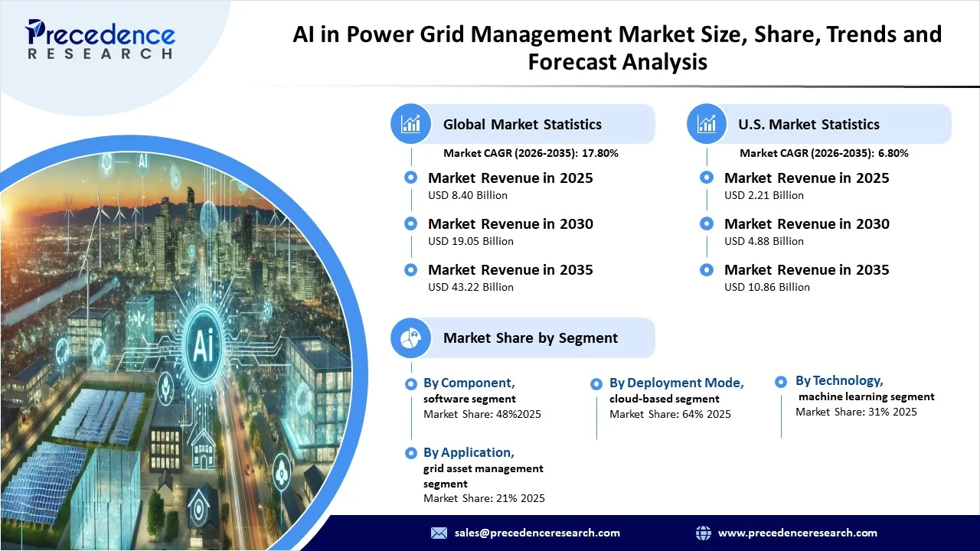The height and width of the screenshot is (551, 980).
Task: Click bullet beside U.S. Market Revenue in 2035
Action: click(707, 269)
